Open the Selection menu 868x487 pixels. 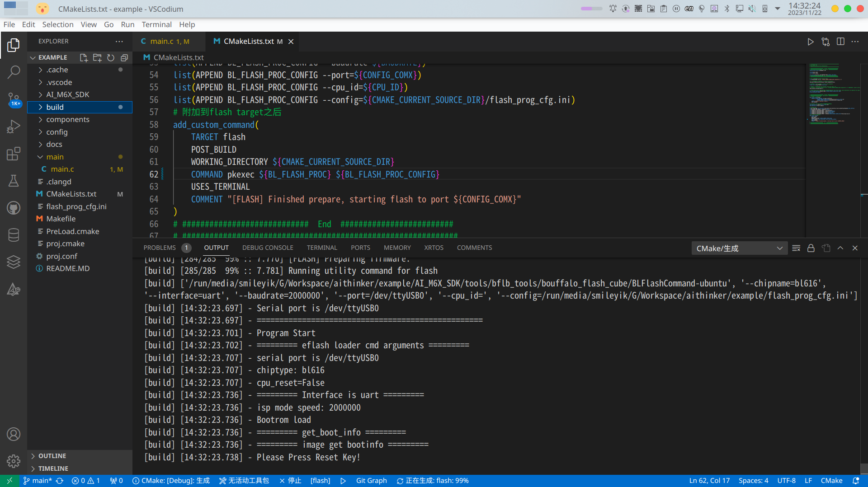tap(58, 24)
